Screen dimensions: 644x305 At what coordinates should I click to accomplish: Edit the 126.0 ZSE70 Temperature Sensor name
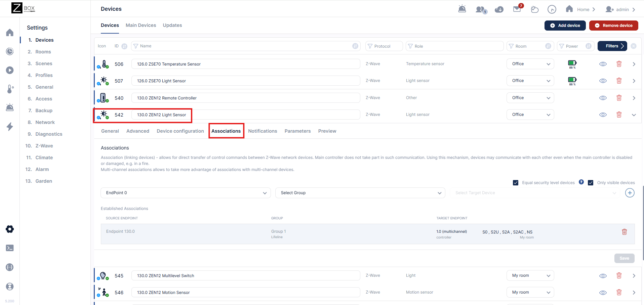click(246, 64)
